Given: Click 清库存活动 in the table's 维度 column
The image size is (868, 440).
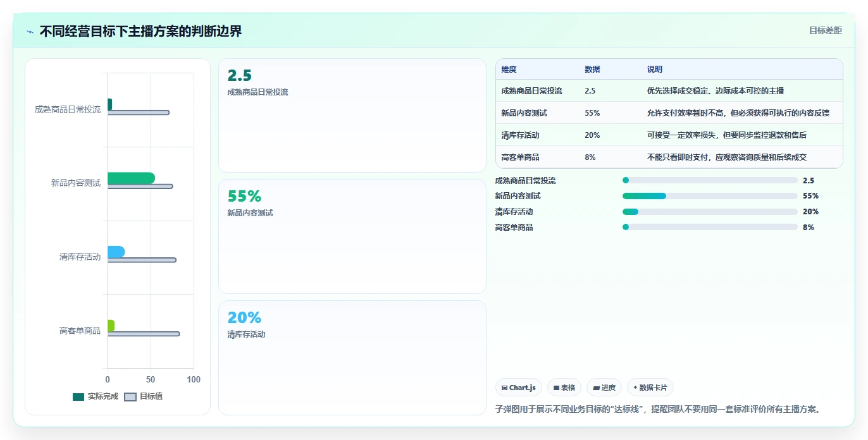Looking at the screenshot, I should coord(520,135).
